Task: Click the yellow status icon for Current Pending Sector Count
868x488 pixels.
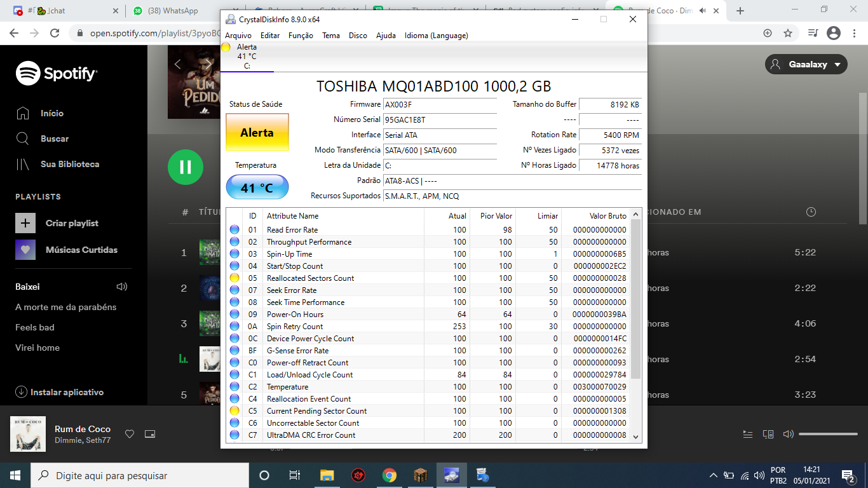Action: [x=234, y=410]
